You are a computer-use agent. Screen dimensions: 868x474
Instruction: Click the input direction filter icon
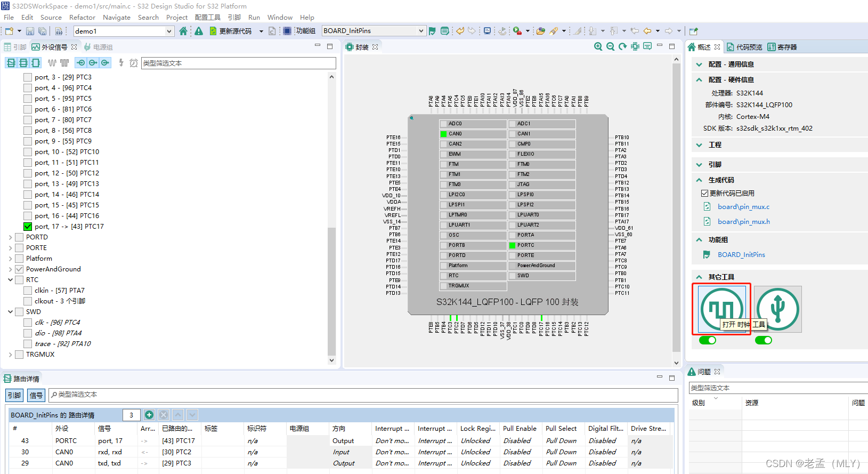[x=81, y=63]
